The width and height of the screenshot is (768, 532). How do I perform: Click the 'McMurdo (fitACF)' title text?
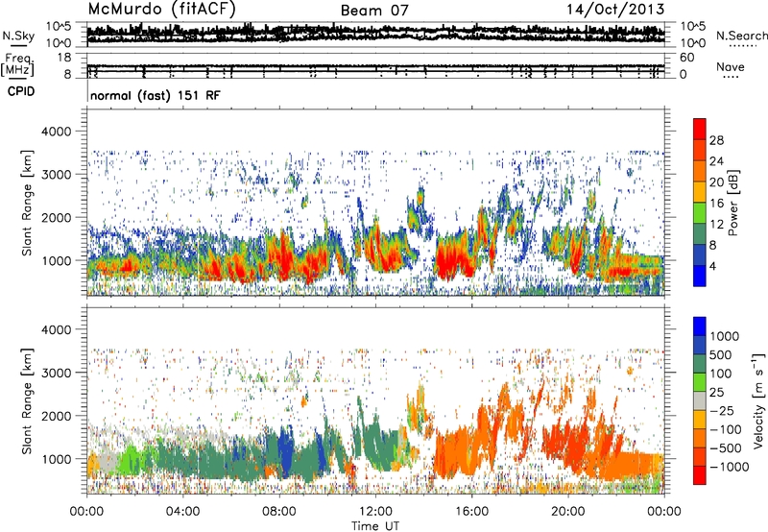click(x=161, y=10)
